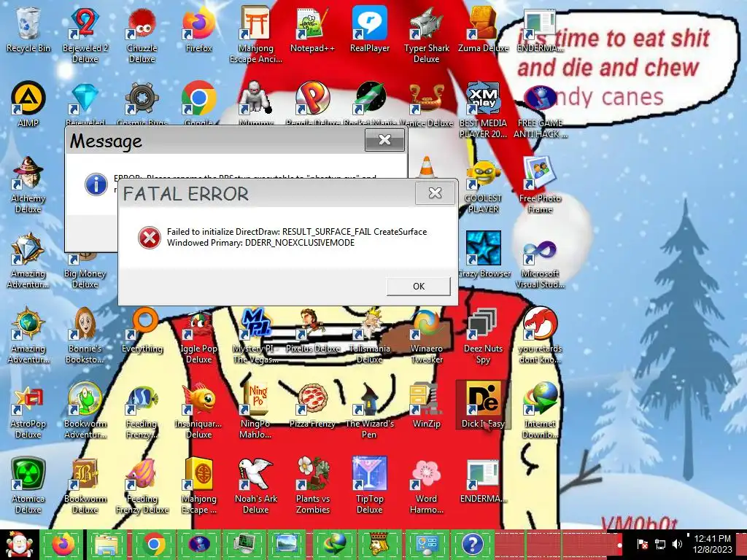Open Internet Download Manager taskbar button
The image size is (747, 560).
[x=335, y=545]
